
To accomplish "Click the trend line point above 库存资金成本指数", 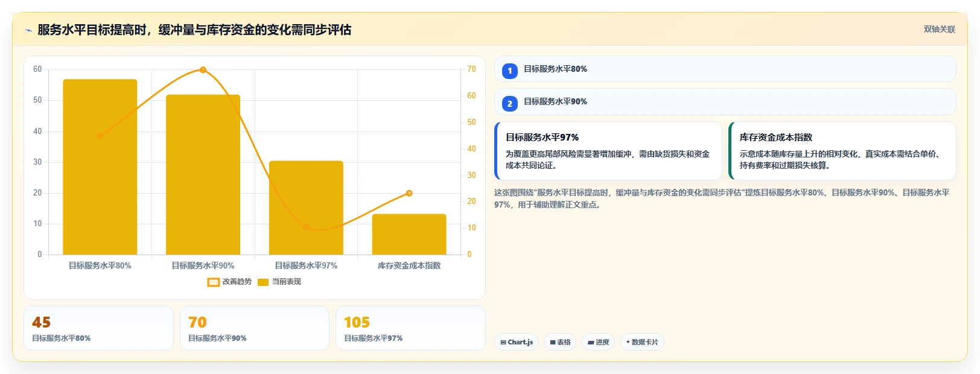I will pos(409,193).
